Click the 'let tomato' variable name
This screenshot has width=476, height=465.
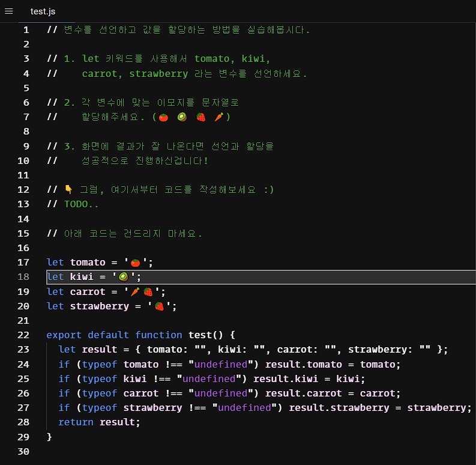(x=88, y=263)
